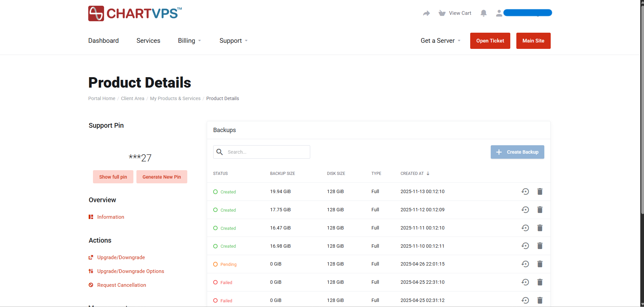644x307 pixels.
Task: Restore the 2025-11-10 backup
Action: pyautogui.click(x=525, y=246)
